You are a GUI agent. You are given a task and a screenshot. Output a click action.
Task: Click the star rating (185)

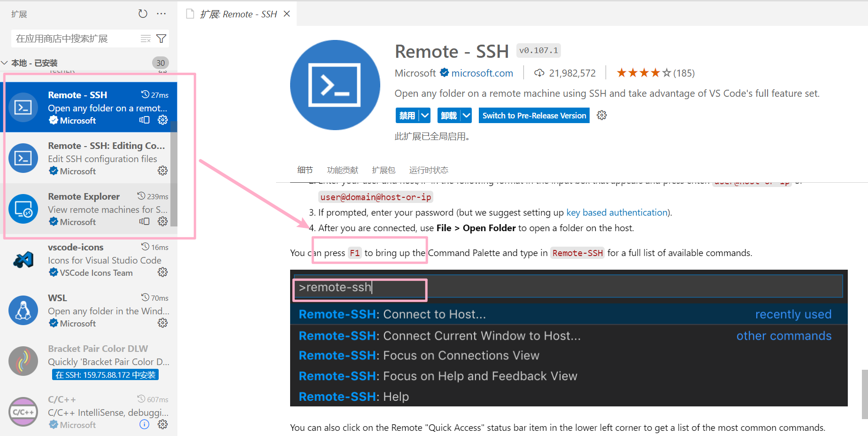pos(655,73)
